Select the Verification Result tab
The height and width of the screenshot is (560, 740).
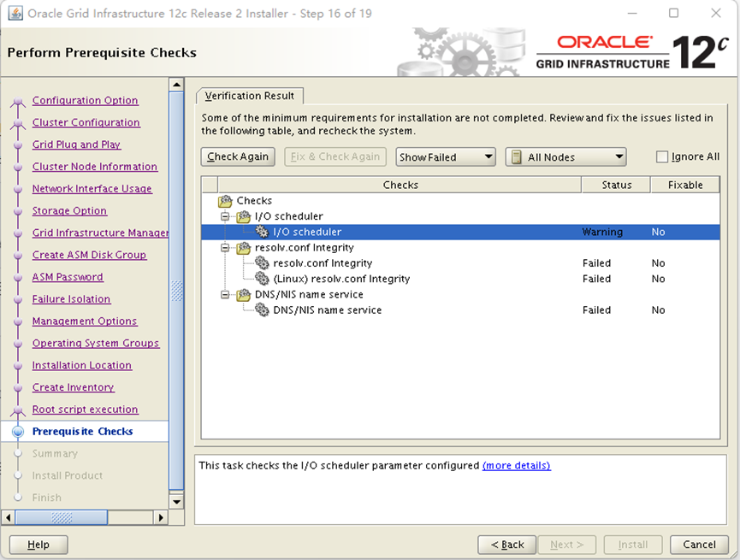pyautogui.click(x=250, y=96)
